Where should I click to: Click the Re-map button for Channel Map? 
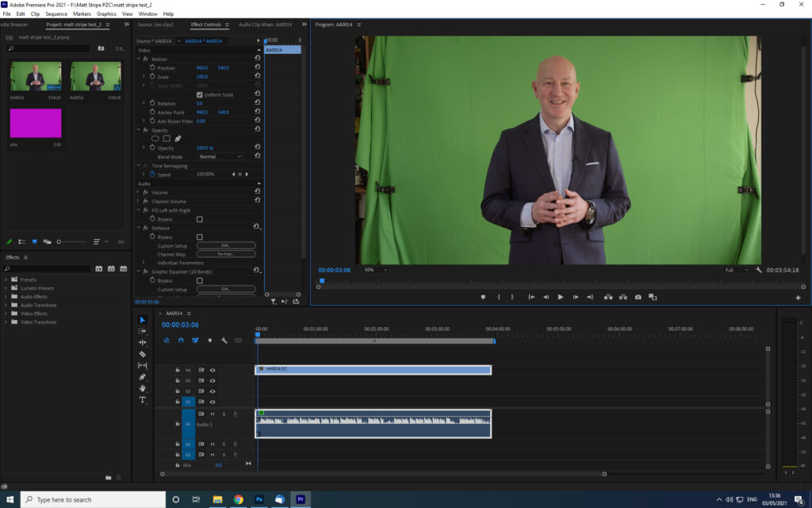225,254
